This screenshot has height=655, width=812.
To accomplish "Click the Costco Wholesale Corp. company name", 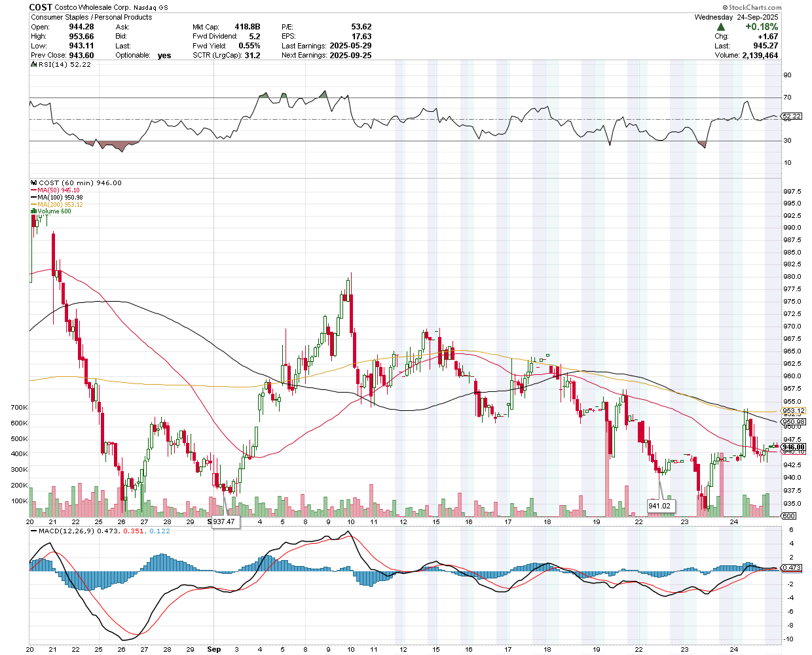I will [x=92, y=8].
